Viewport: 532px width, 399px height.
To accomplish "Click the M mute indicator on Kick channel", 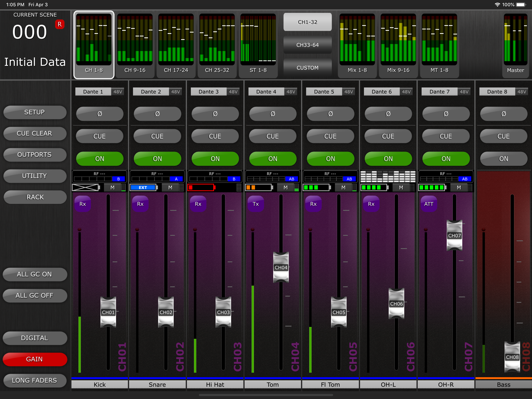I will coord(113,187).
